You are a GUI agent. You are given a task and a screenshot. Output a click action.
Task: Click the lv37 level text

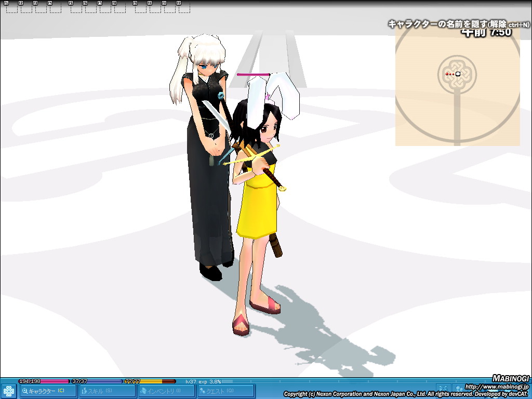pos(191,381)
